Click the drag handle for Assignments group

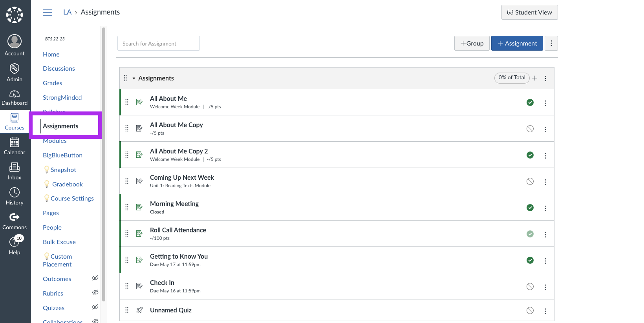(125, 78)
